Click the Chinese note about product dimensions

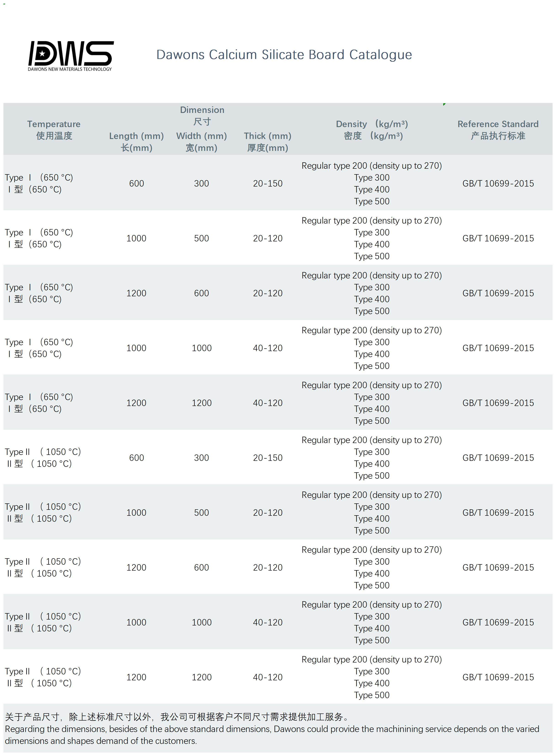pyautogui.click(x=177, y=717)
